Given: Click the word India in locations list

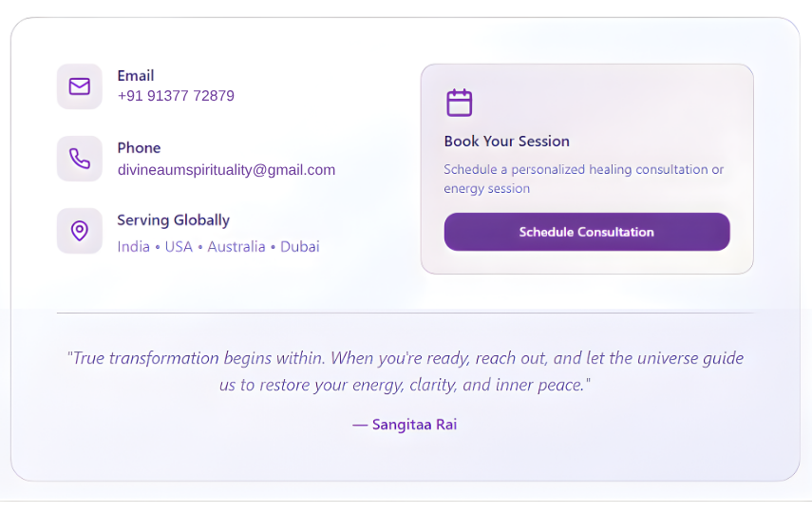Looking at the screenshot, I should click(x=134, y=247).
